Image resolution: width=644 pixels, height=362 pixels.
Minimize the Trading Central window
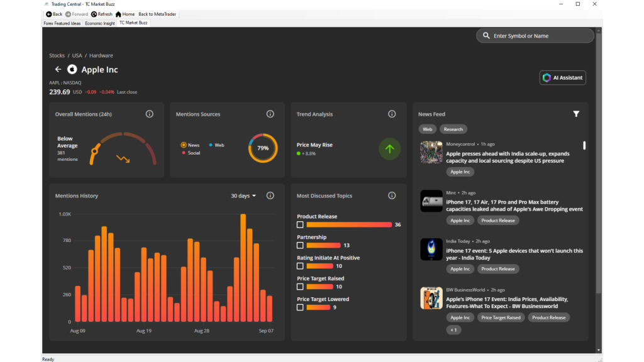pyautogui.click(x=561, y=4)
